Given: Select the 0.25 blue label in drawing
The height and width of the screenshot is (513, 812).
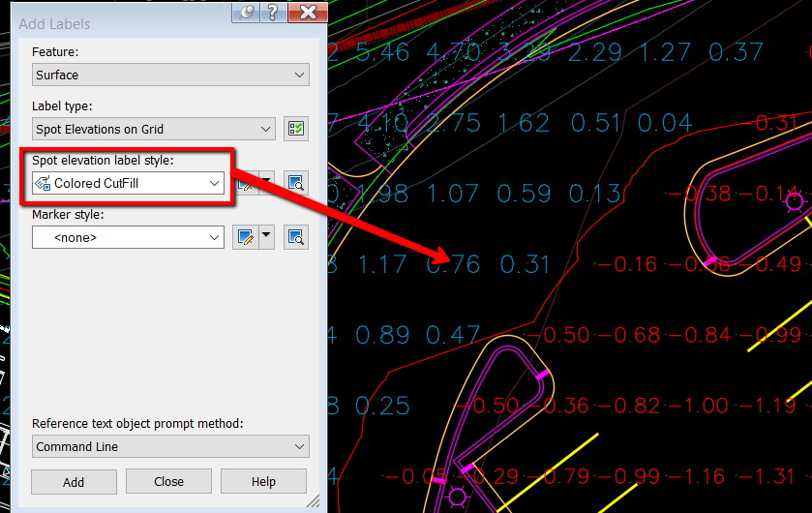Looking at the screenshot, I should (382, 407).
